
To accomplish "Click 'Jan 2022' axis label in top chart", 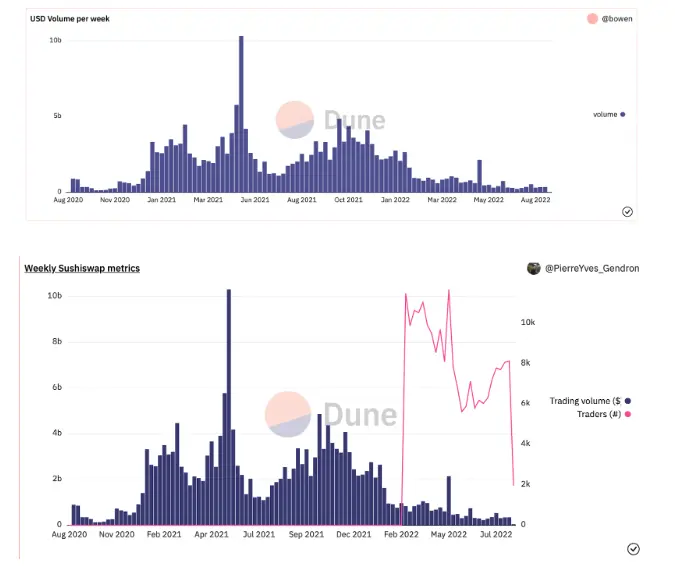I will (x=395, y=200).
